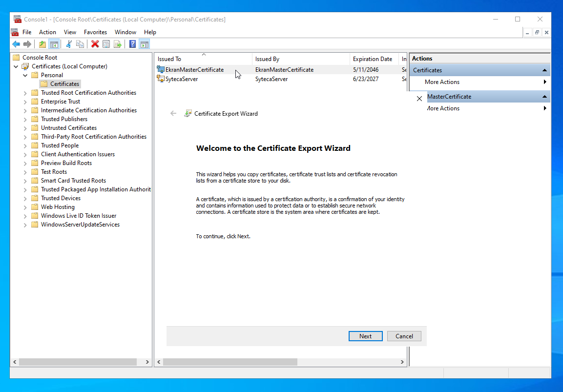Click the Certificates (Local Computer) node icon
The height and width of the screenshot is (392, 563).
click(x=25, y=66)
